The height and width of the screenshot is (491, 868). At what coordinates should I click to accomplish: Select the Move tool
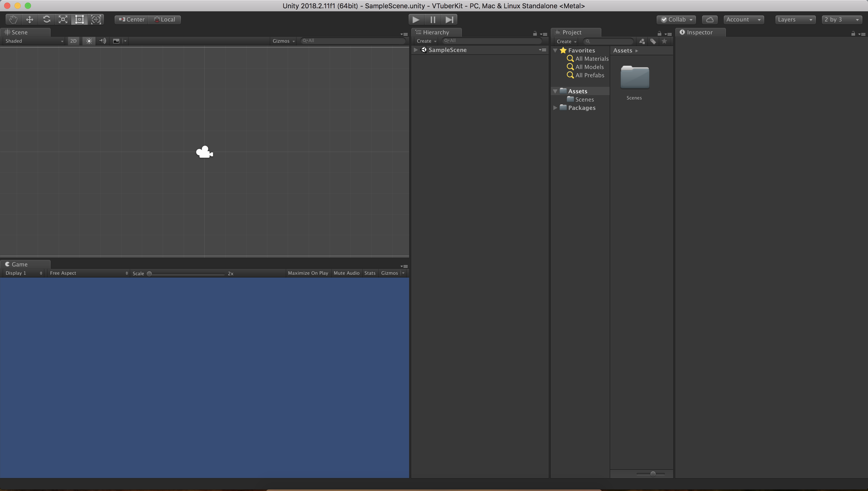[30, 20]
